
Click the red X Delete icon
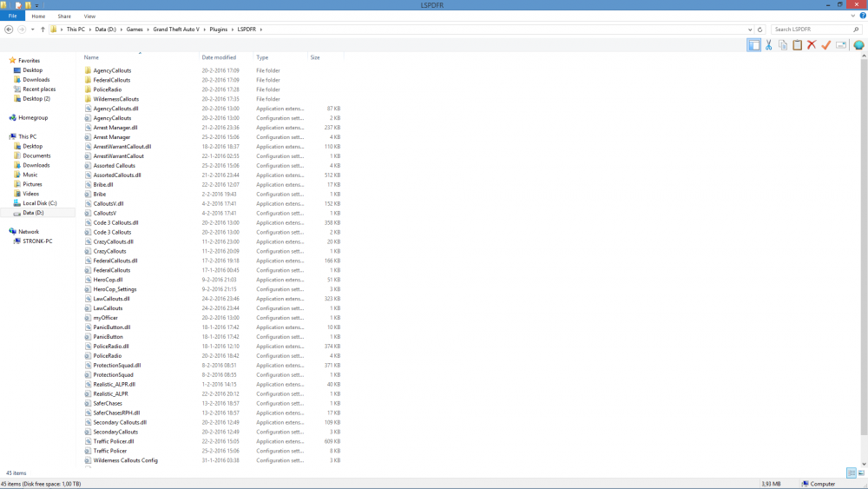coord(812,45)
